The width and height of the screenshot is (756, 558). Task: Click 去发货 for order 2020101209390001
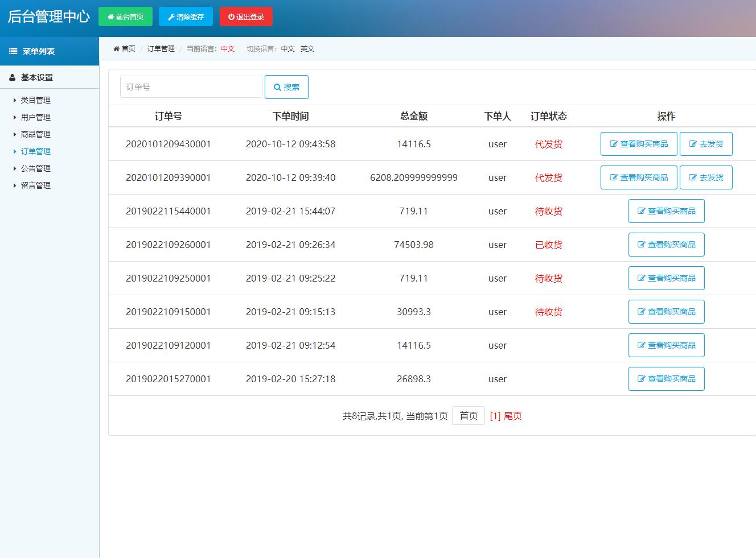point(706,177)
